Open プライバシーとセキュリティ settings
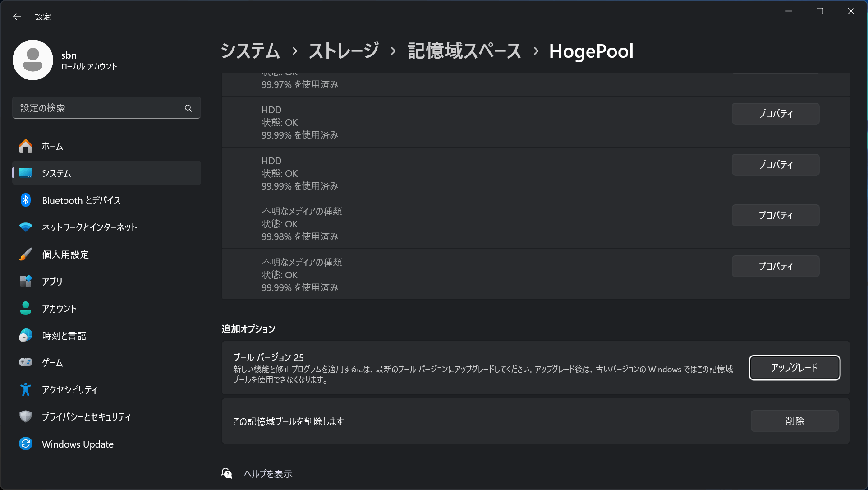 point(86,416)
